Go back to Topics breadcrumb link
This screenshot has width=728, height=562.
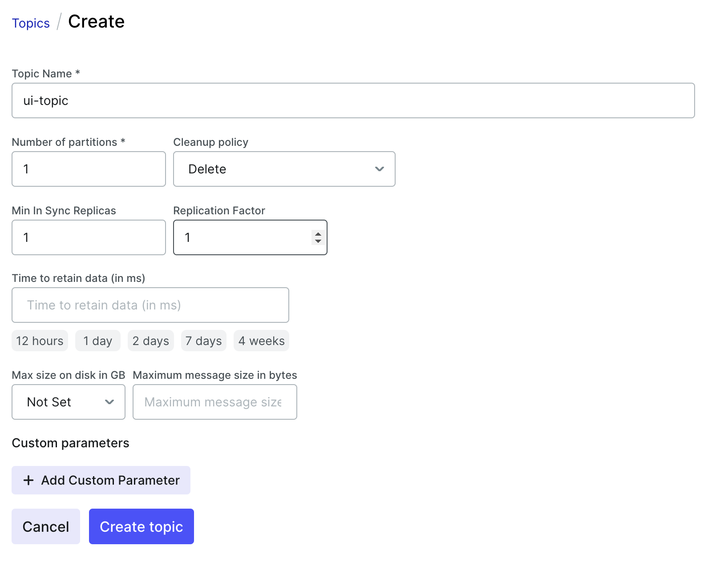point(31,23)
